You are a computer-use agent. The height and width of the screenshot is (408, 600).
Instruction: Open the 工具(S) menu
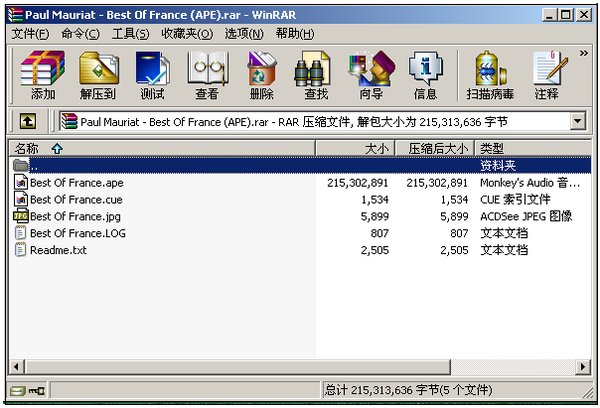click(130, 34)
